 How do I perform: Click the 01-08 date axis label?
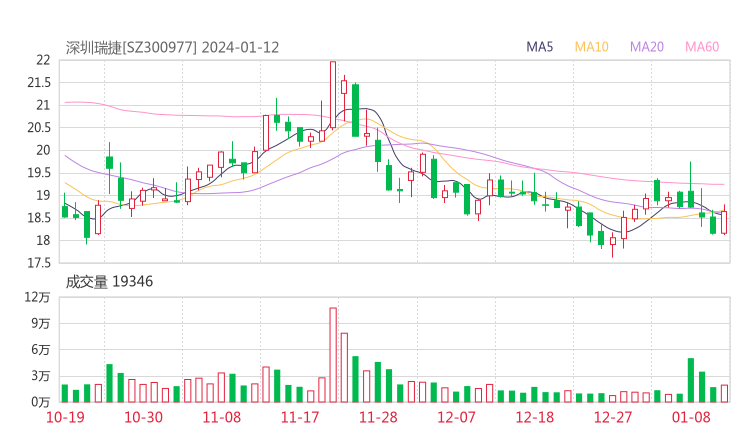click(x=691, y=417)
